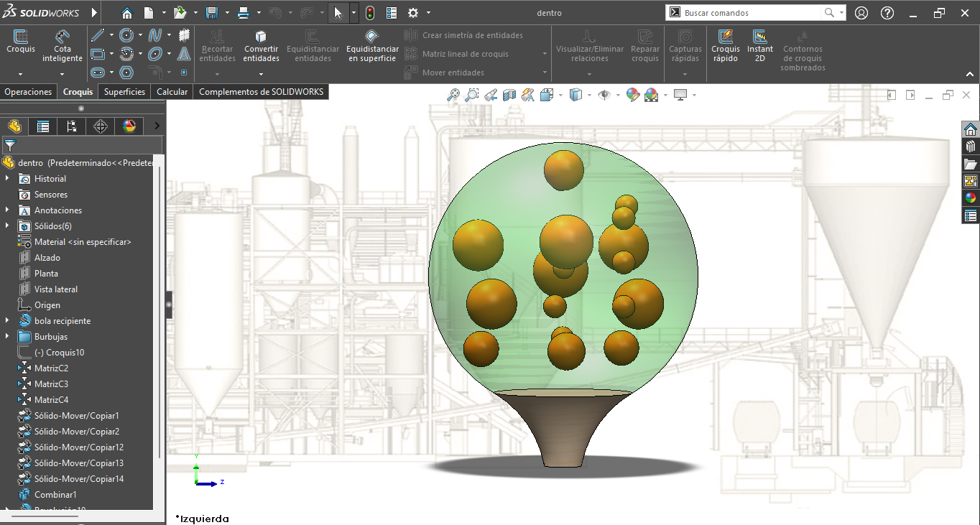Select the Combinar1 feature

[55, 495]
